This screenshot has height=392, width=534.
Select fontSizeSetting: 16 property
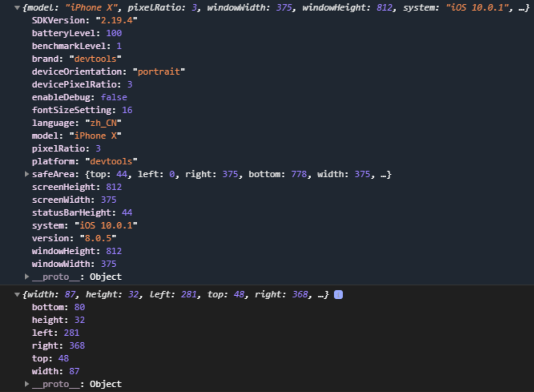pos(82,110)
